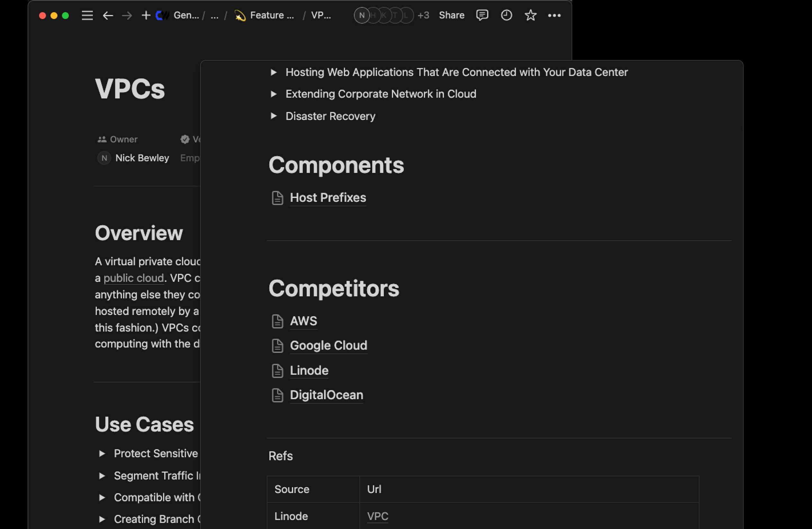Open the comments icon in the top bar

click(x=482, y=15)
